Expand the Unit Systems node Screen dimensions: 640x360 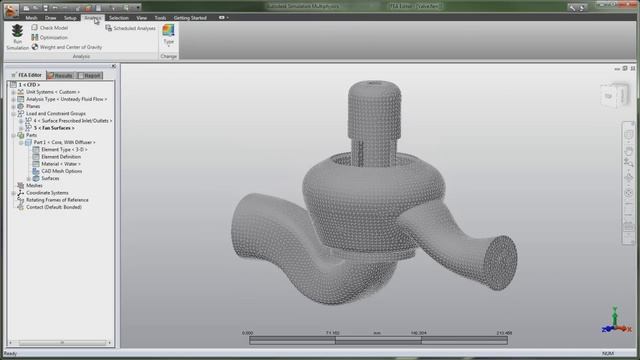click(13, 92)
